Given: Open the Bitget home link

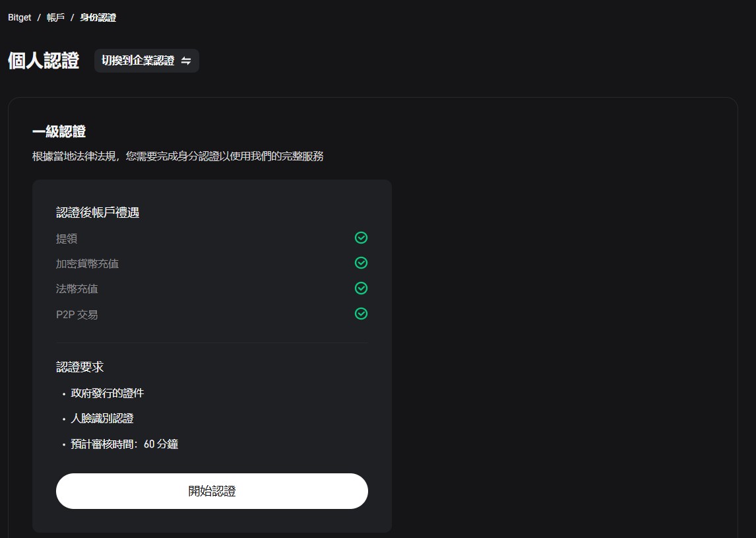Looking at the screenshot, I should pos(18,18).
